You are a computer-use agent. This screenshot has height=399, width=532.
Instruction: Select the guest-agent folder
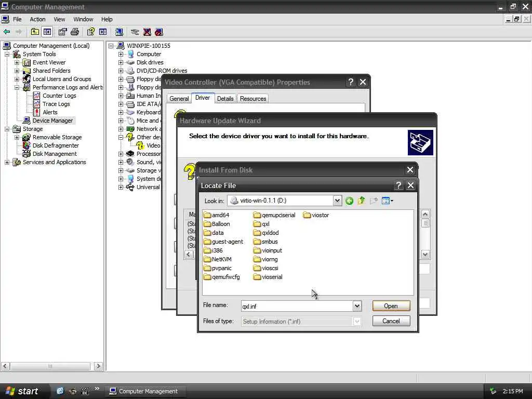pos(223,242)
